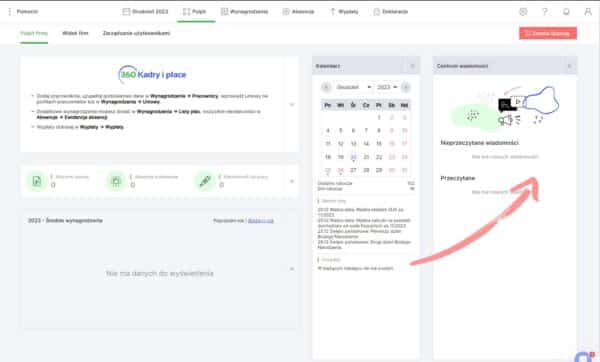Collapse the Kadry i płace intro card
Image resolution: width=600 pixels, height=362 pixels.
[x=292, y=104]
